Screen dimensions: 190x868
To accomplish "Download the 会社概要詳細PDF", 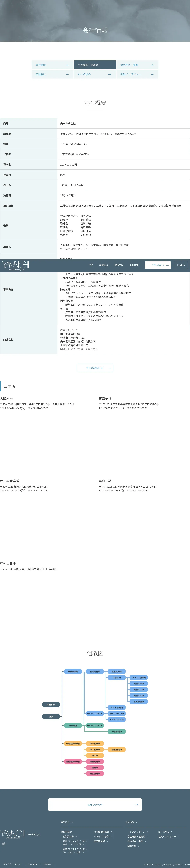I will [x=95, y=368].
